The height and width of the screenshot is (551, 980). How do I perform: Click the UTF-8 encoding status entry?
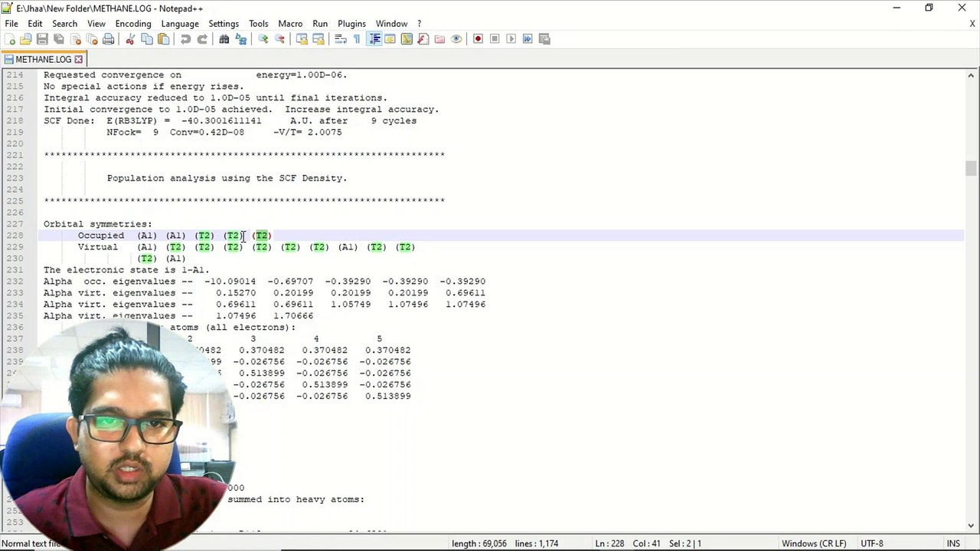coord(872,543)
